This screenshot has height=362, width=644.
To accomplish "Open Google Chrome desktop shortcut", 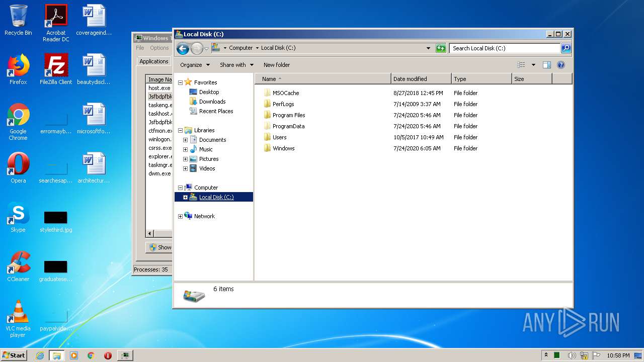I will [18, 122].
